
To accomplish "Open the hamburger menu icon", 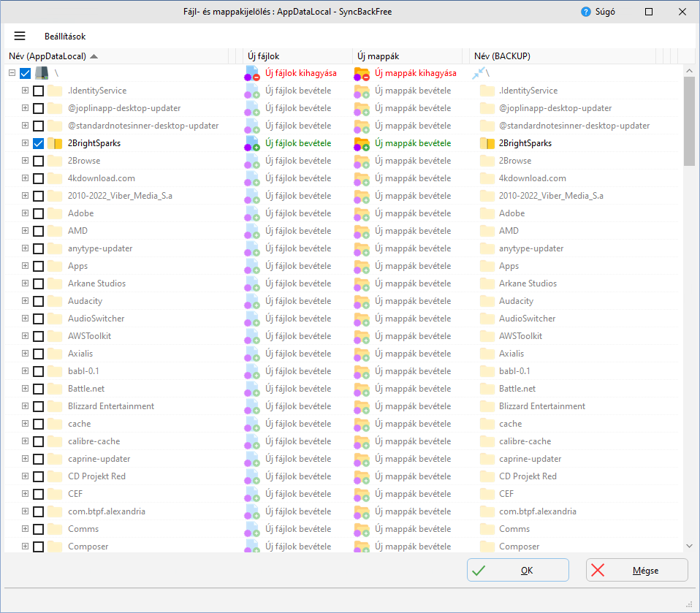I will pos(20,36).
